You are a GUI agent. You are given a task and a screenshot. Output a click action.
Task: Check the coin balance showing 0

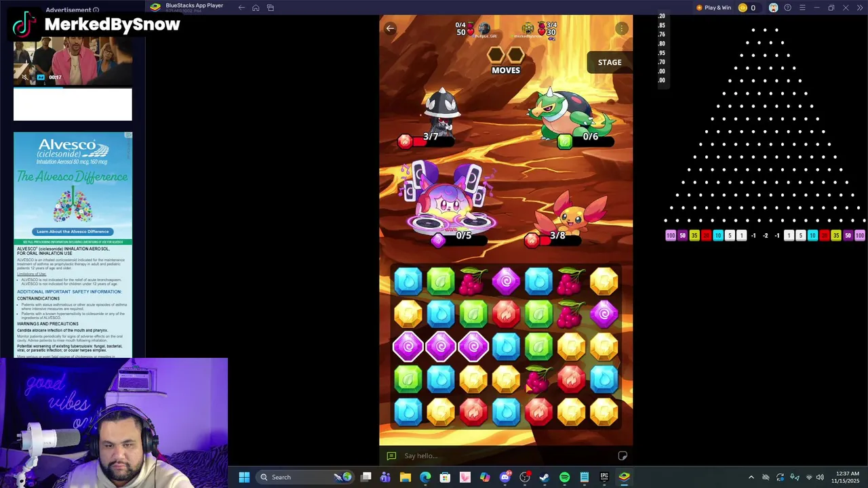tap(747, 7)
